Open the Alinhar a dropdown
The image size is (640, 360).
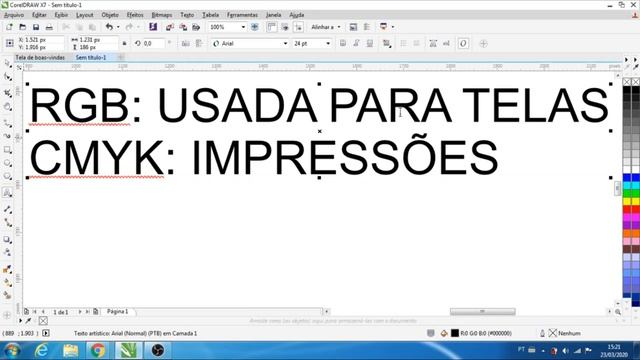tap(325, 27)
